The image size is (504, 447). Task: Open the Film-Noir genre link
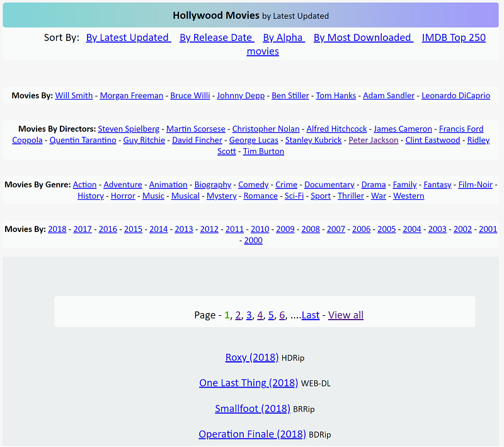point(476,185)
